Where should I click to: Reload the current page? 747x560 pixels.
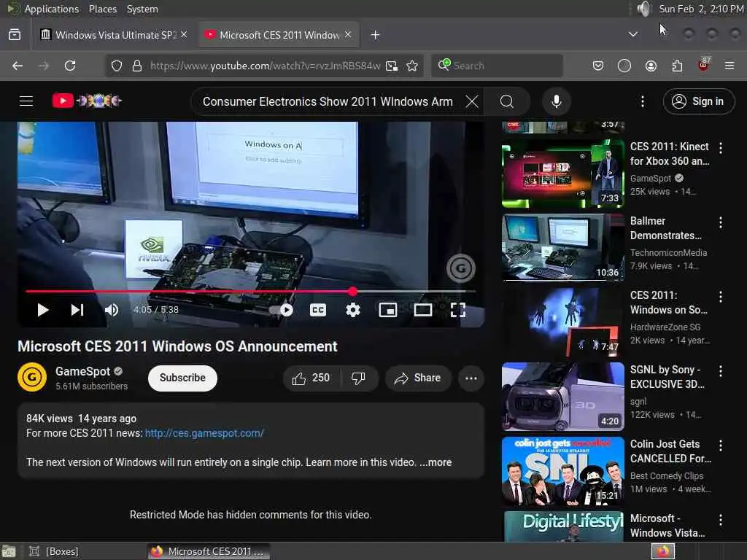pyautogui.click(x=70, y=66)
